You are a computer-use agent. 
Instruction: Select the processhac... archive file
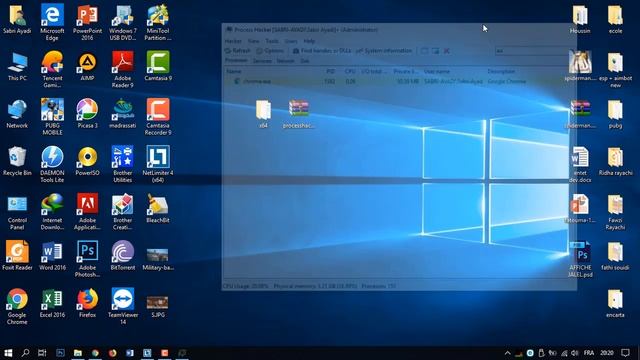coord(299,114)
